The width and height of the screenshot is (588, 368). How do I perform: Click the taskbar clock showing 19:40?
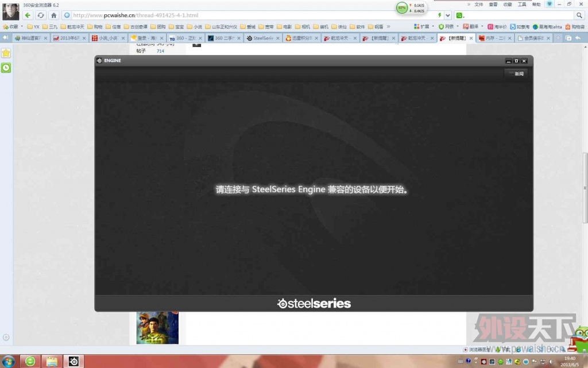click(570, 361)
